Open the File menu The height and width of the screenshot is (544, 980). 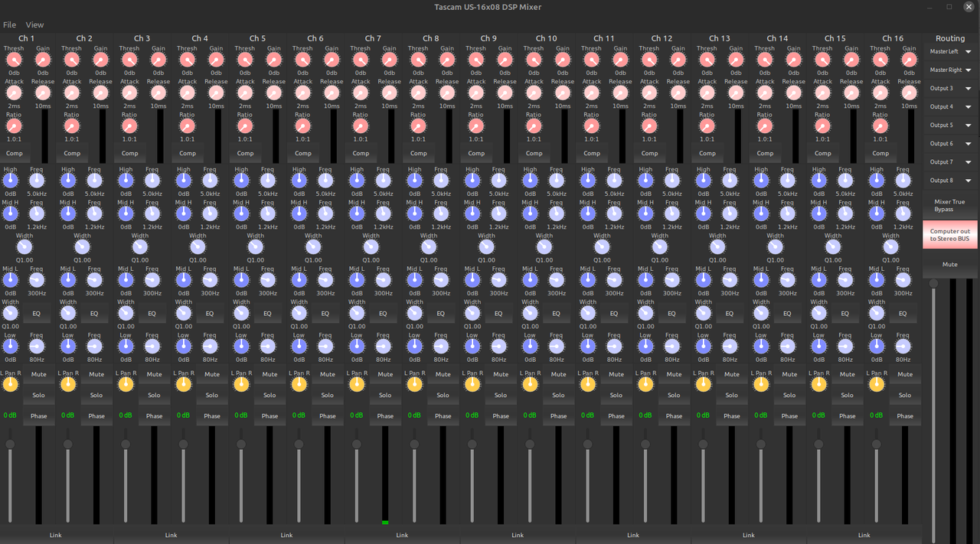(x=9, y=24)
